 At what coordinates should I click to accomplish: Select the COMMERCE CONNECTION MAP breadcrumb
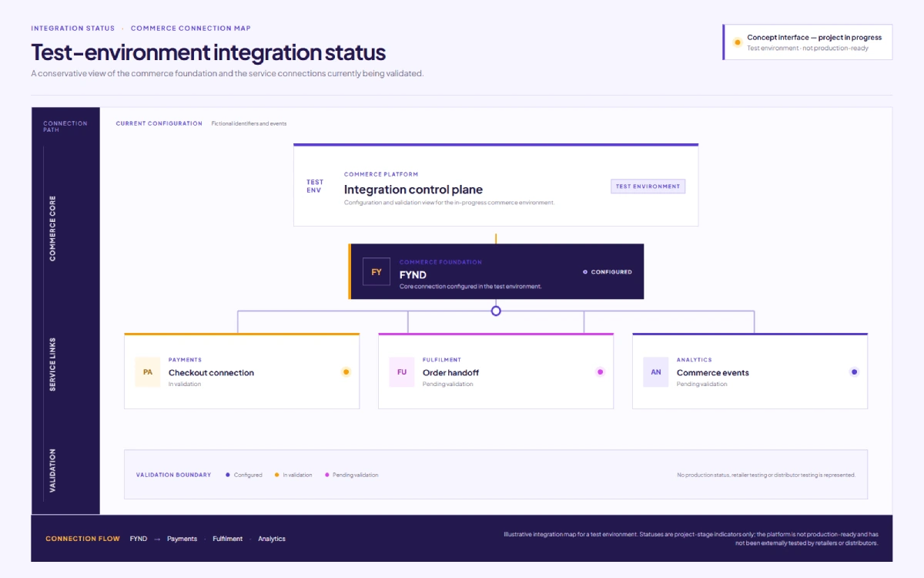click(190, 29)
